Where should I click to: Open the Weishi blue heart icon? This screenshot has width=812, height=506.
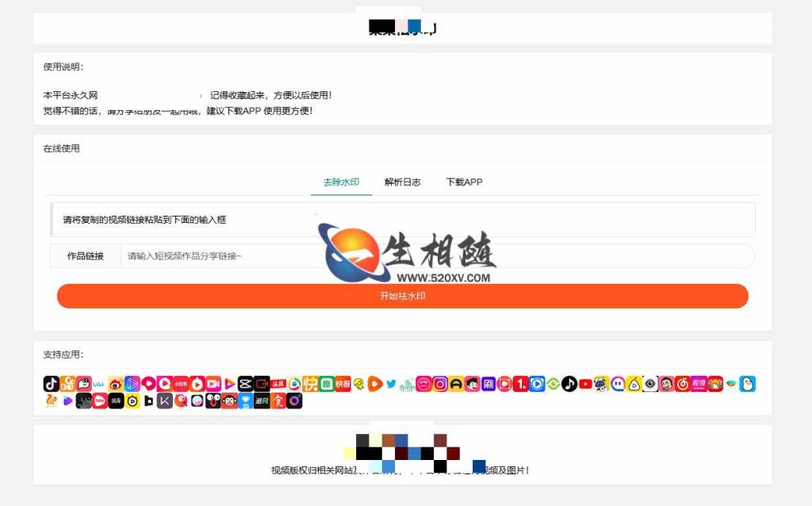[x=247, y=402]
